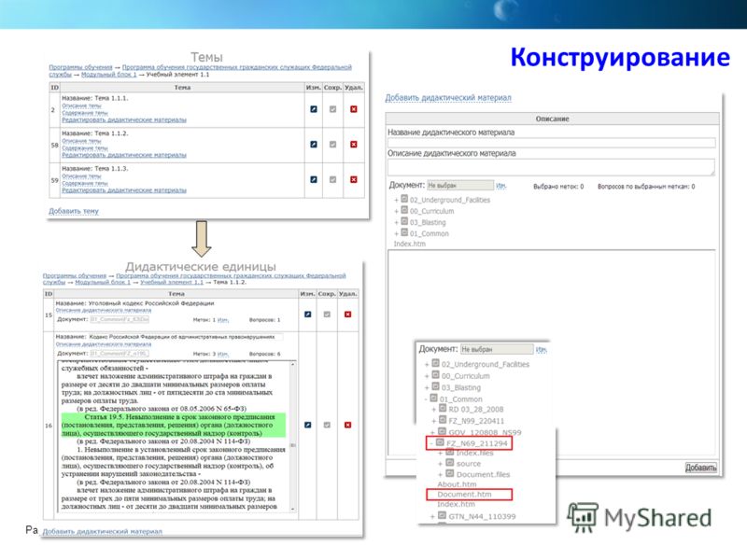
Task: Click Документ field in popup
Action: (497, 349)
